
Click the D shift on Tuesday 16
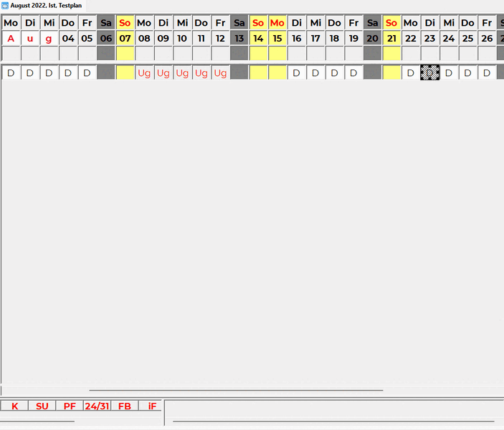[296, 72]
